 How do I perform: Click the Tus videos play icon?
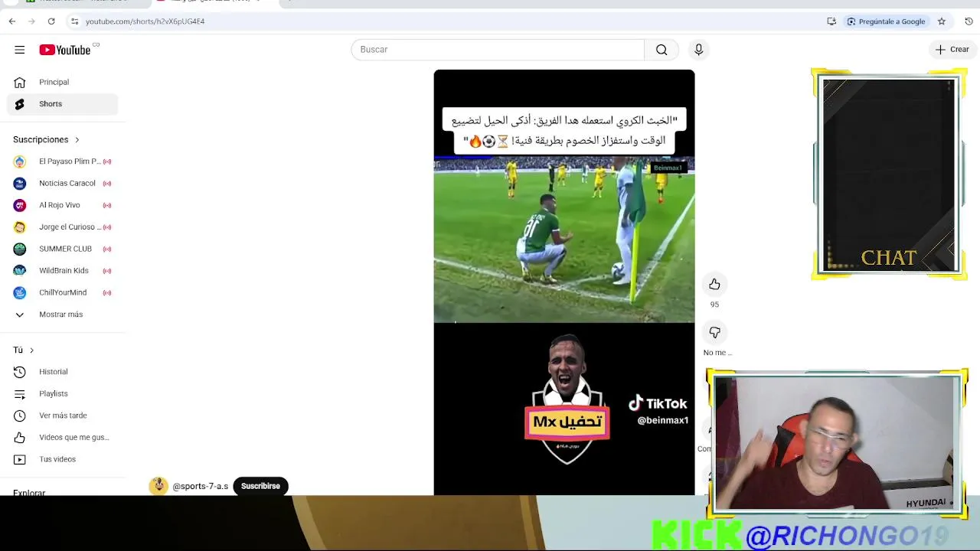tap(20, 459)
